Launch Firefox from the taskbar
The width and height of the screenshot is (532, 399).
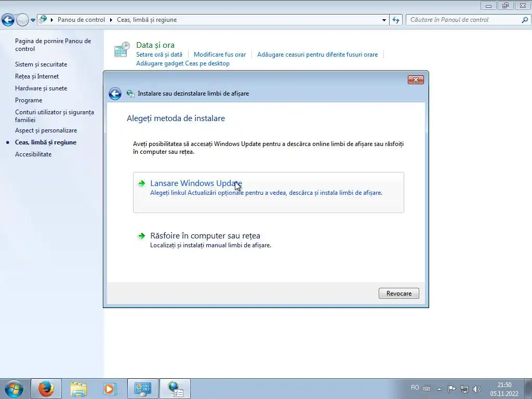pyautogui.click(x=46, y=389)
